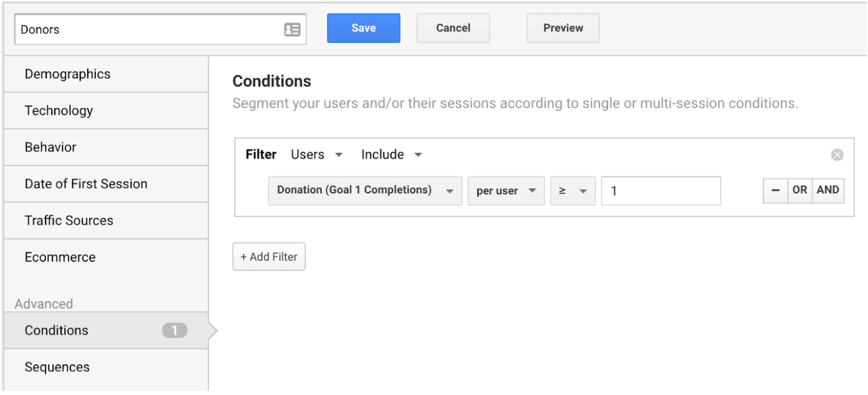The width and height of the screenshot is (868, 395).
Task: Select the Behavior section
Action: click(50, 148)
